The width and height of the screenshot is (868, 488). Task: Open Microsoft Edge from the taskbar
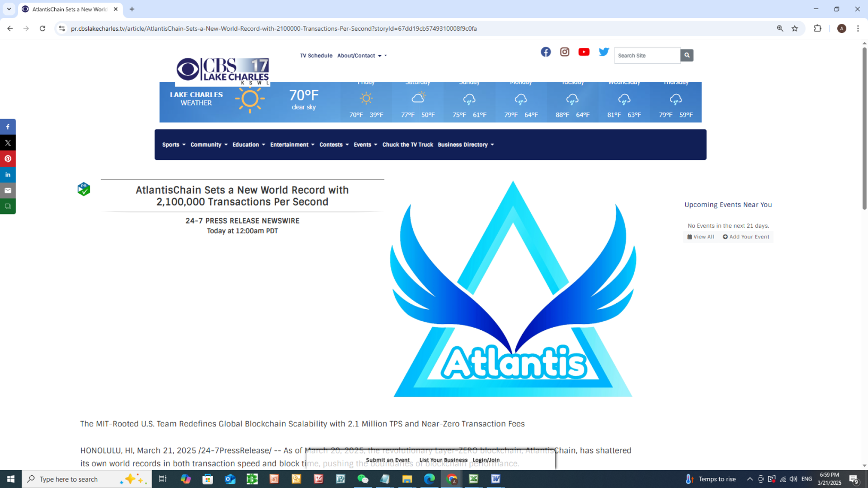point(429,479)
